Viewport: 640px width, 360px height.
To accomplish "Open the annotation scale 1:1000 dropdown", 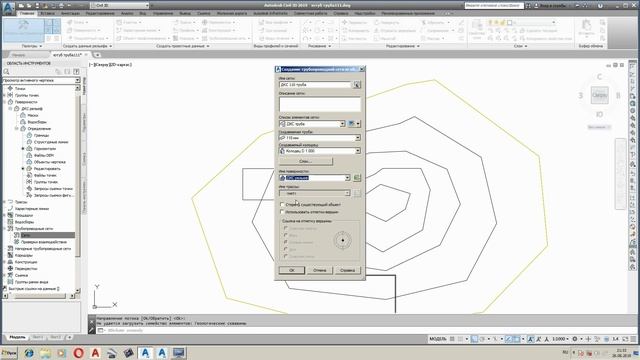I will pos(561,339).
